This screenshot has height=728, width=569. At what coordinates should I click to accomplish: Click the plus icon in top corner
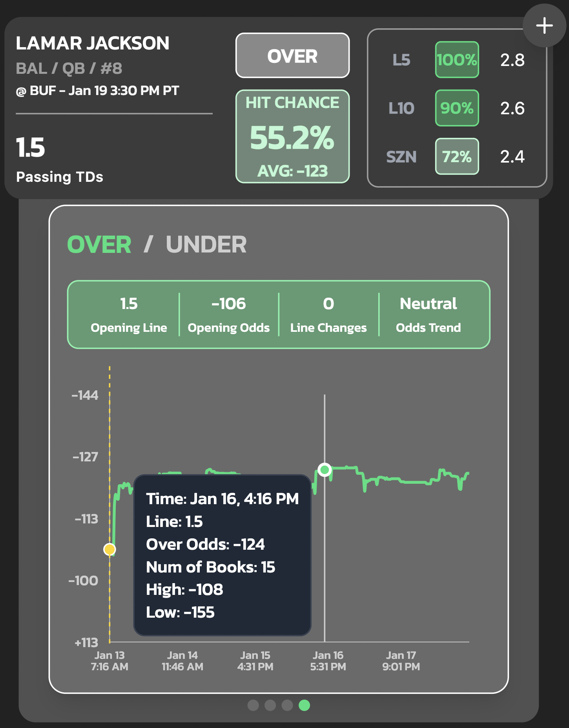(x=544, y=26)
